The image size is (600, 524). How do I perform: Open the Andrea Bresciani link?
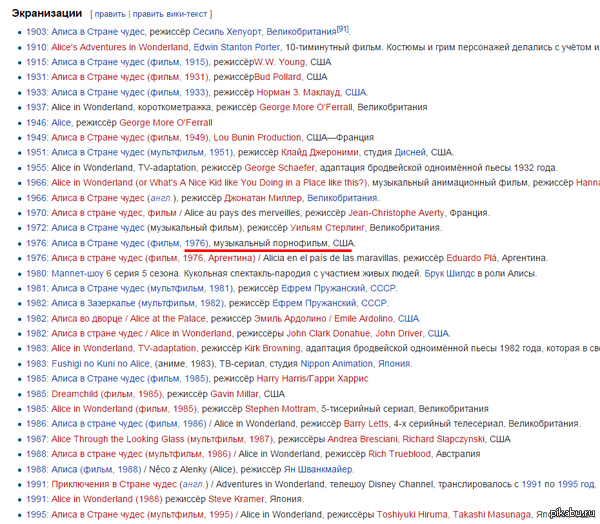362,439
